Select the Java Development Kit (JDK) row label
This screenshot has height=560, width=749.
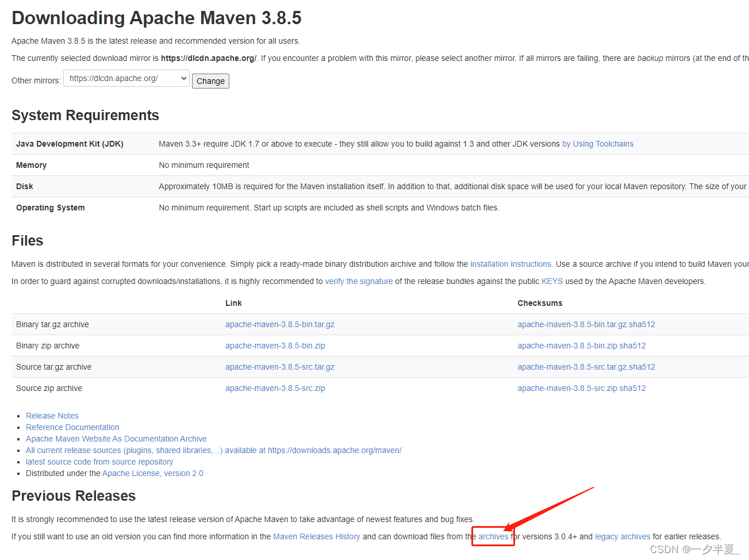tap(70, 144)
